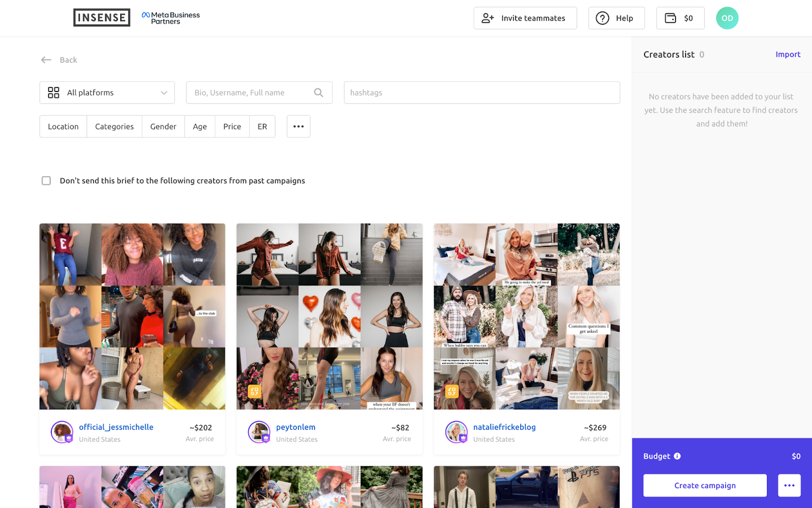The width and height of the screenshot is (812, 508).
Task: Open the Price filter
Action: (232, 126)
